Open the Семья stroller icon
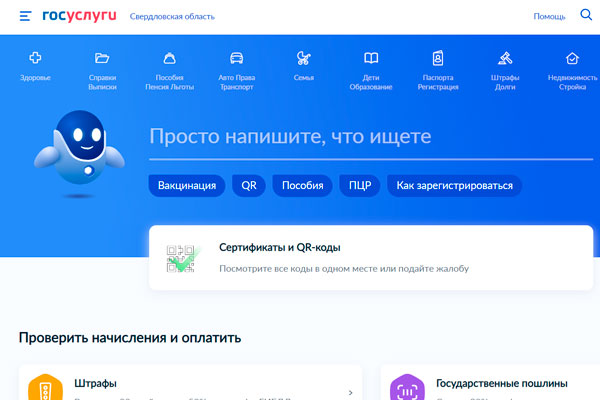 pyautogui.click(x=304, y=58)
